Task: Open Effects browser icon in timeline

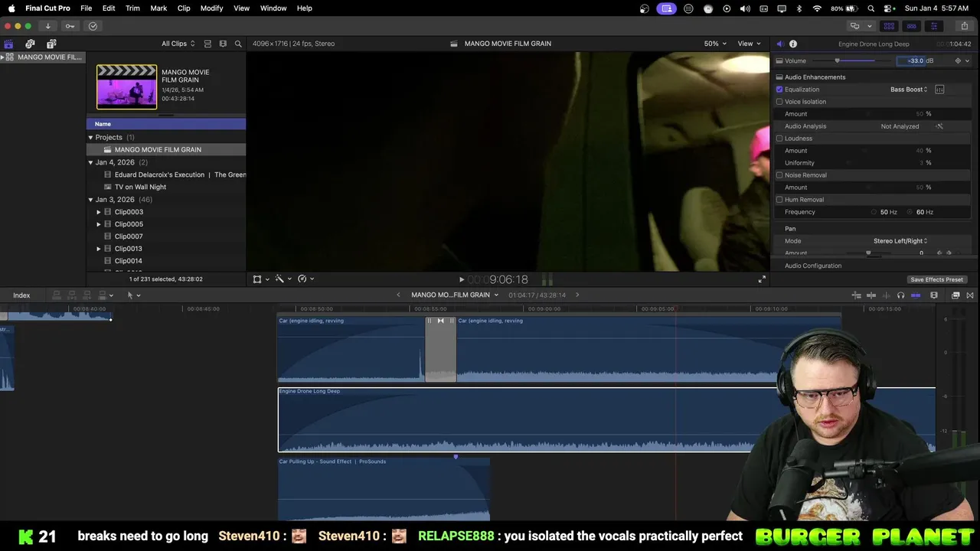Action: pyautogui.click(x=955, y=295)
